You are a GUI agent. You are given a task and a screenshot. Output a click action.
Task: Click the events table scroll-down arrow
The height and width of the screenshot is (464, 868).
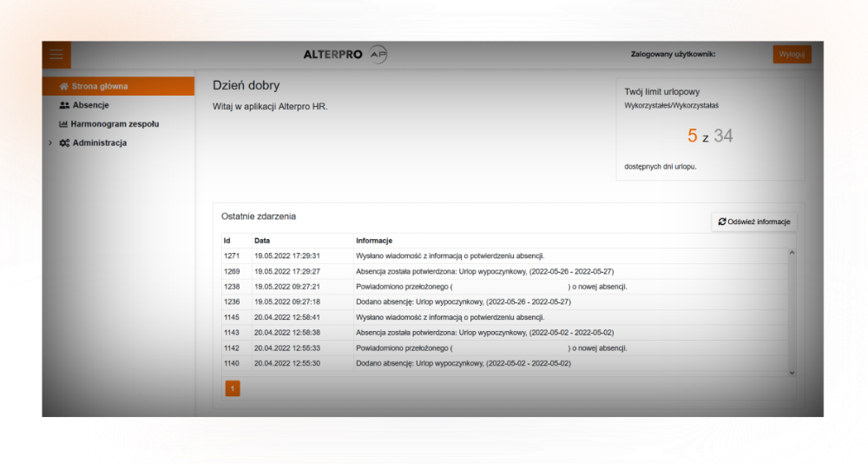point(791,372)
